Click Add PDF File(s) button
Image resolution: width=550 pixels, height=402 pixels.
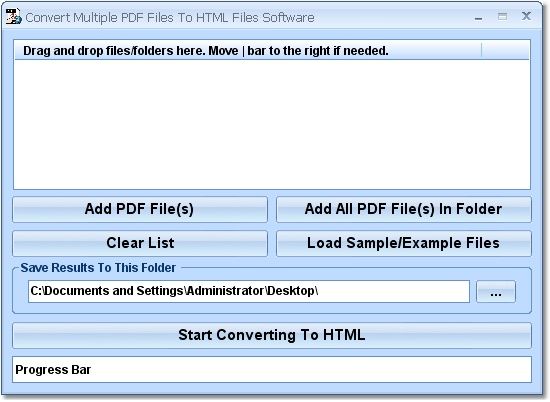140,209
